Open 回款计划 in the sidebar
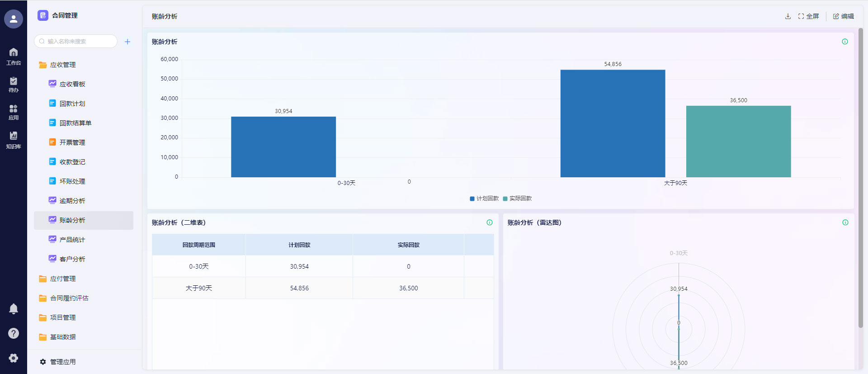 coord(72,104)
